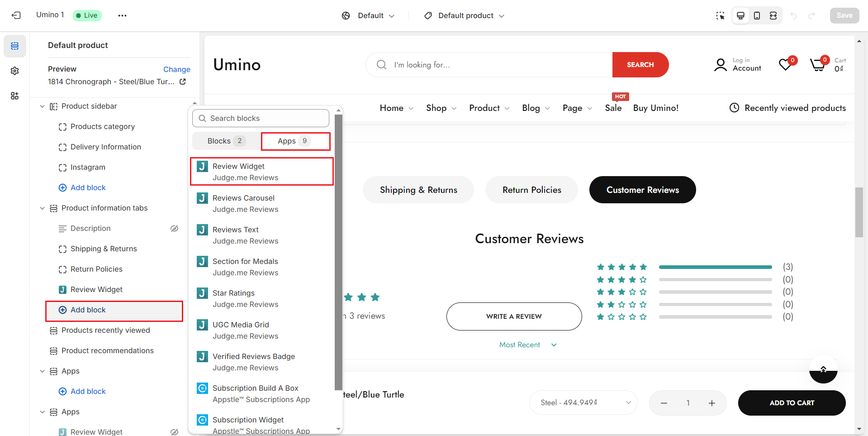Collapse the Product sidebar section
This screenshot has height=436, width=868.
42,106
